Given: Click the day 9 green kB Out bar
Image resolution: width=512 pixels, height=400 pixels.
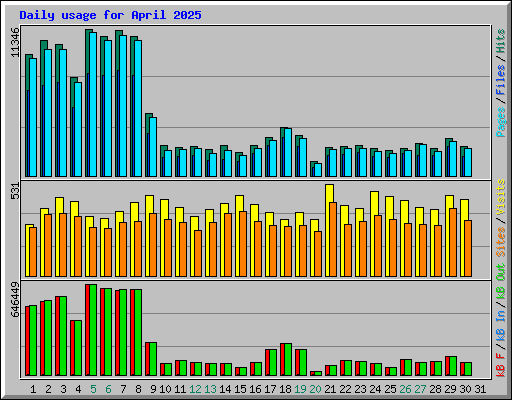Looking at the screenshot, I should click(x=153, y=359).
